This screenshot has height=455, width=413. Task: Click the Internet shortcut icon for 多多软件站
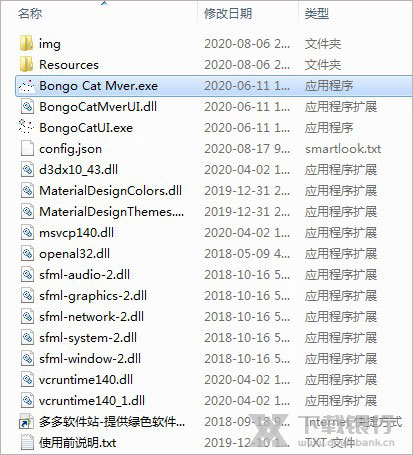(27, 422)
